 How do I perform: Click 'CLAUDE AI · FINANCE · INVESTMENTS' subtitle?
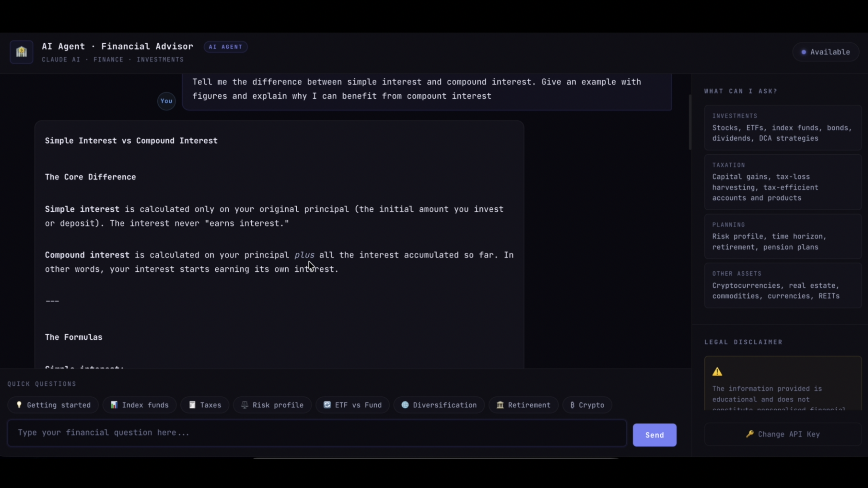[112, 60]
